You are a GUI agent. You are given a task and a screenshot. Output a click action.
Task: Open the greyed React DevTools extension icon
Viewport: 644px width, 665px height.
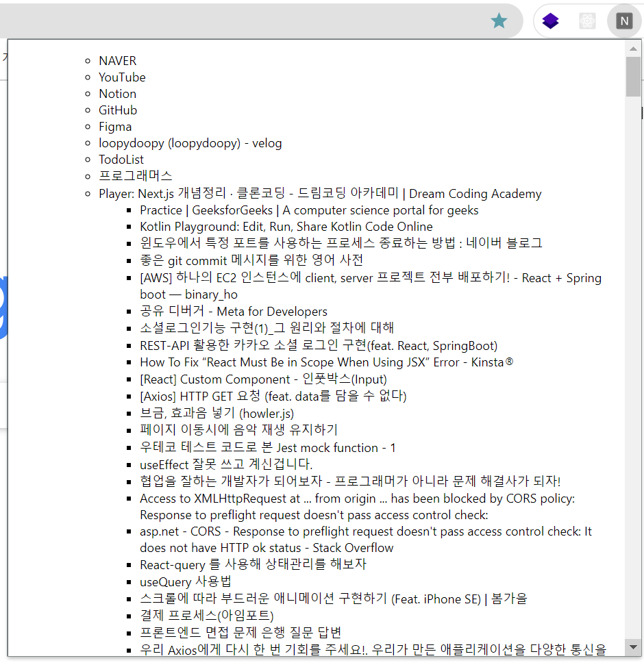coord(587,21)
